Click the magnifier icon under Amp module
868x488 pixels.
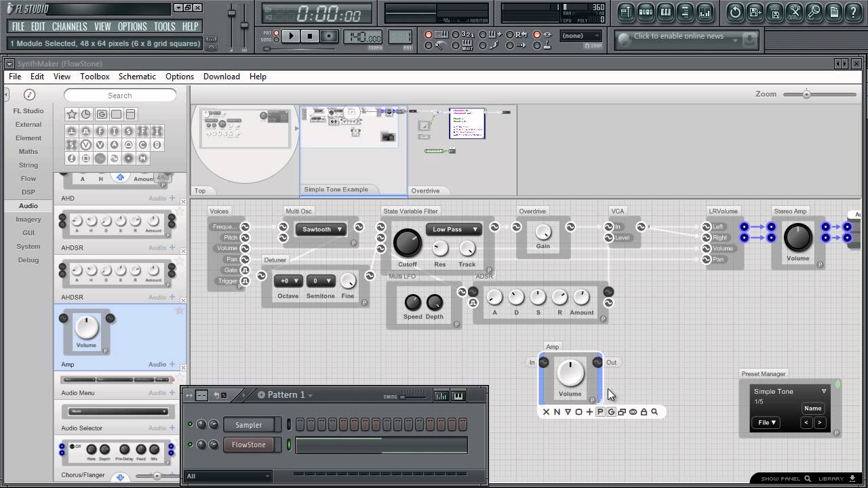[654, 411]
